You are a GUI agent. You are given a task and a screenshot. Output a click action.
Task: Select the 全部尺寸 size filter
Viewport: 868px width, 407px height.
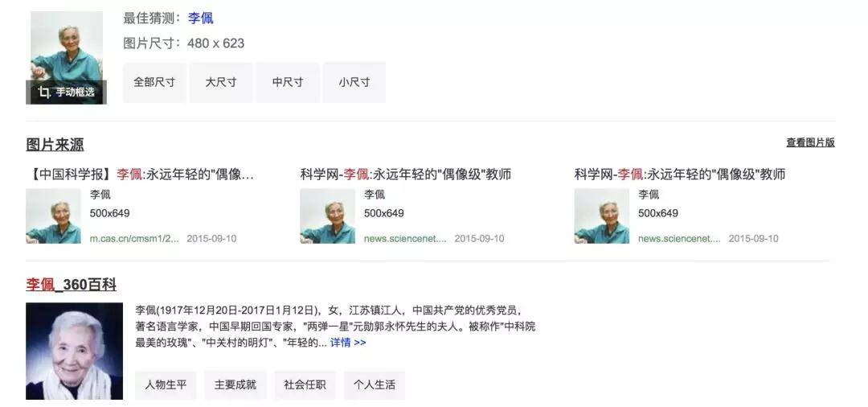[x=154, y=83]
